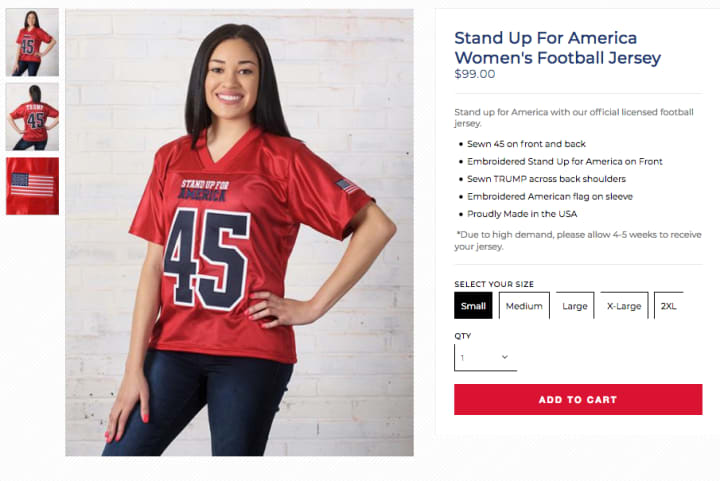Choose size Medium

coord(524,306)
